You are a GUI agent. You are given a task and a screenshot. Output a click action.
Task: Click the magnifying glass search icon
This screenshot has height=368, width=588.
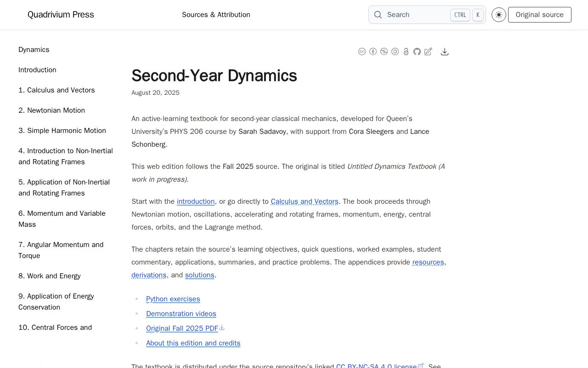click(x=378, y=15)
